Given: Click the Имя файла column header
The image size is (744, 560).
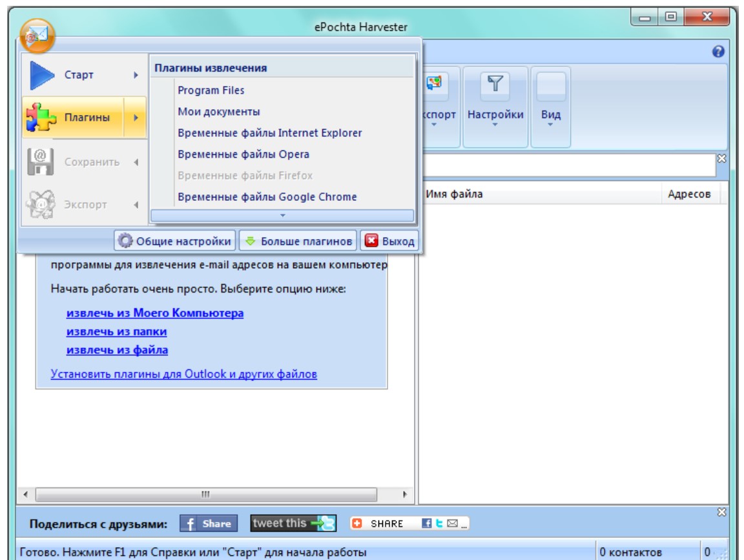Looking at the screenshot, I should 541,194.
